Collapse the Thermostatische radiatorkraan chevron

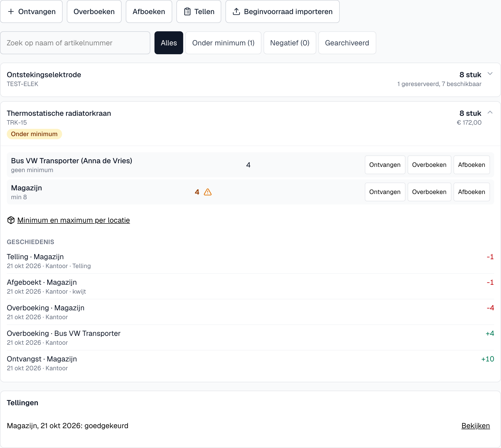click(x=490, y=112)
